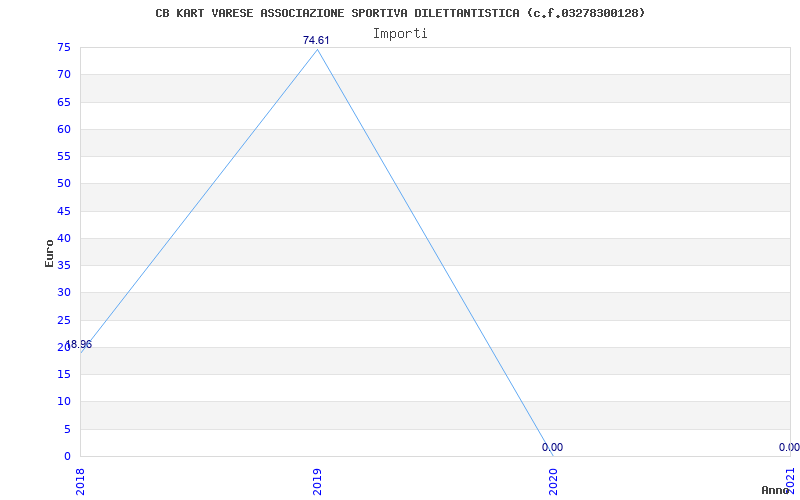The width and height of the screenshot is (800, 500).
Task: Click the line peak at 2019
Action: (x=317, y=49)
